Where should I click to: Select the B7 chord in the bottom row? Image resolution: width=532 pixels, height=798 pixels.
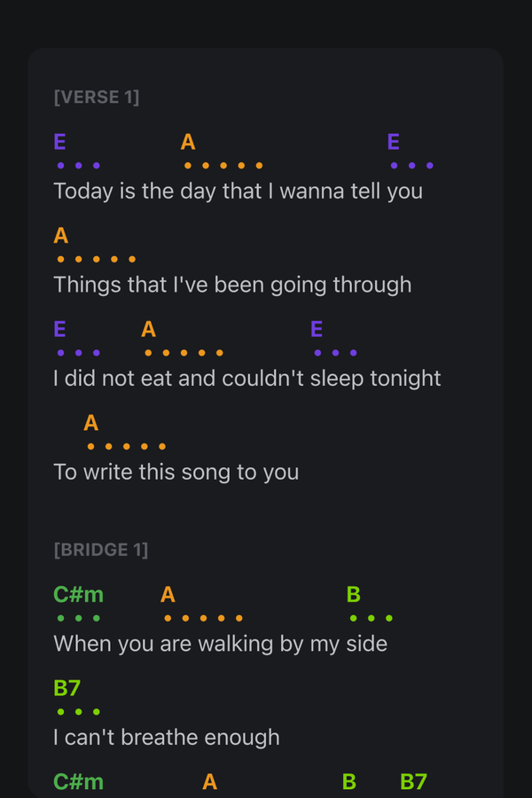[x=413, y=782]
